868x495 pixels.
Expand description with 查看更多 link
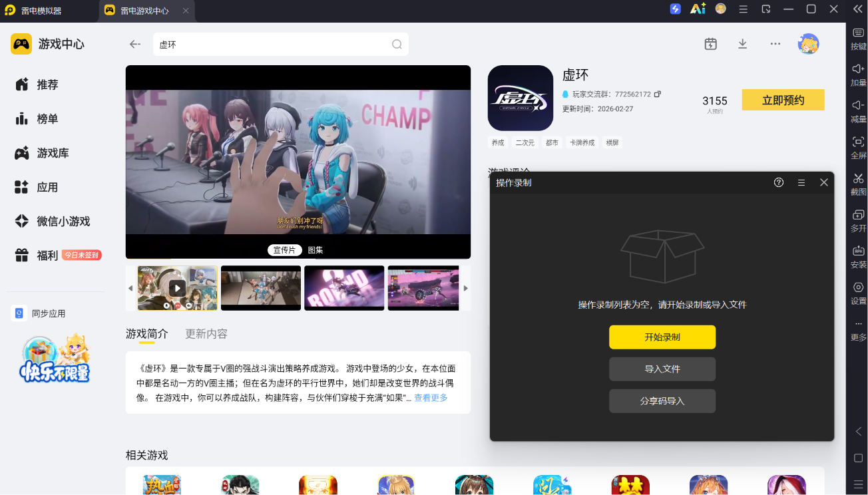pyautogui.click(x=431, y=398)
